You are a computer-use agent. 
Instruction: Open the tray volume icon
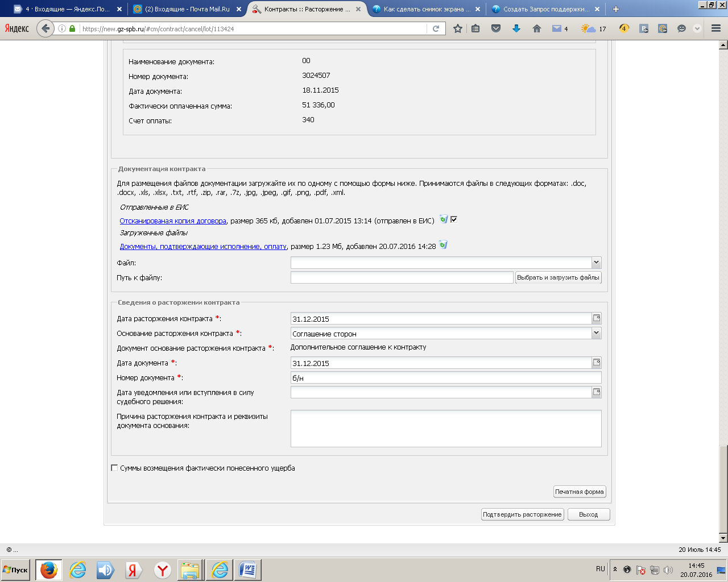coord(668,569)
